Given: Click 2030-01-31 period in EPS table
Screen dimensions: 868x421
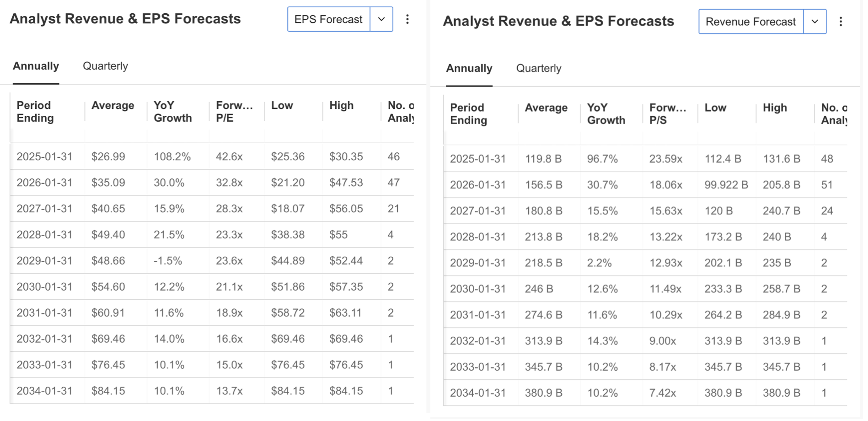Looking at the screenshot, I should pos(44,287).
